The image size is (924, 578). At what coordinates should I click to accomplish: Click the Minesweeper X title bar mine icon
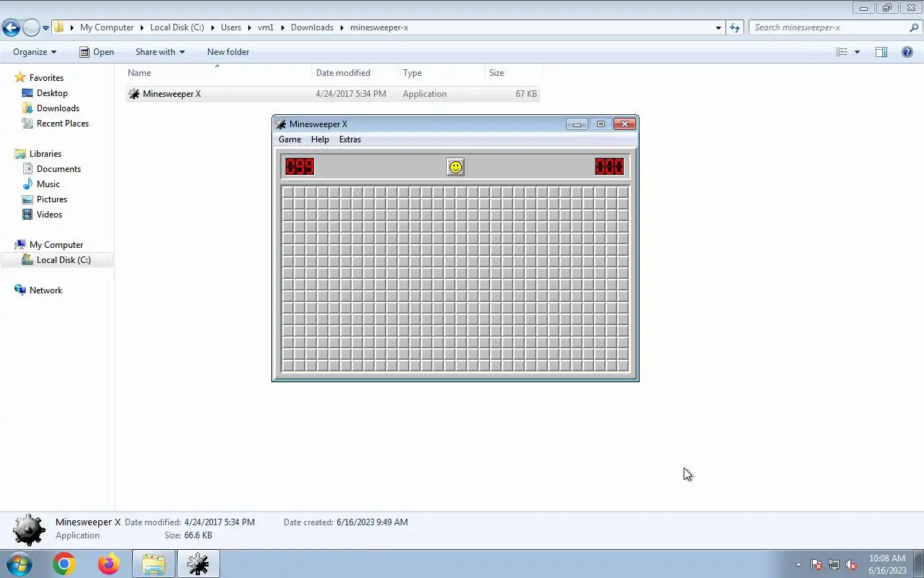click(282, 124)
